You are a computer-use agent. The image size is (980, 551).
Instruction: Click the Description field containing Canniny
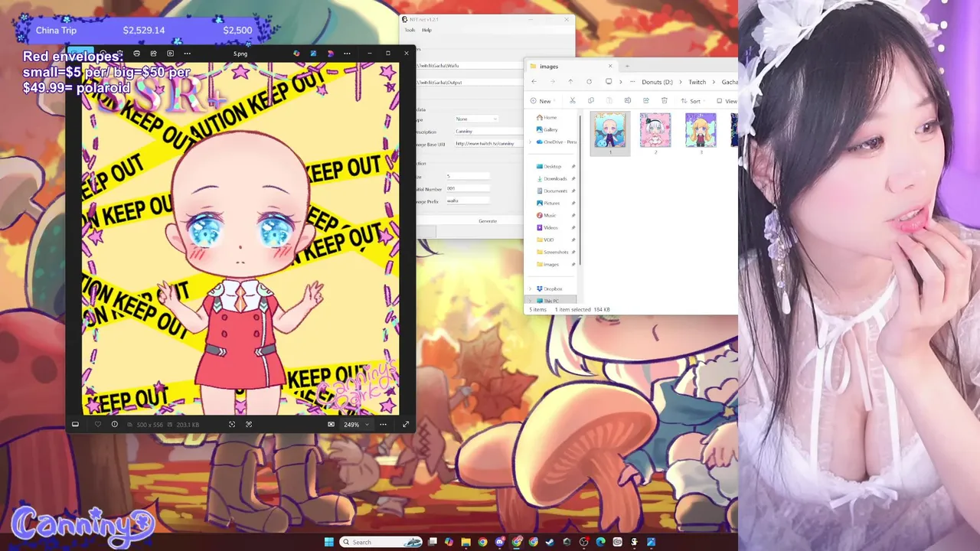click(x=488, y=131)
